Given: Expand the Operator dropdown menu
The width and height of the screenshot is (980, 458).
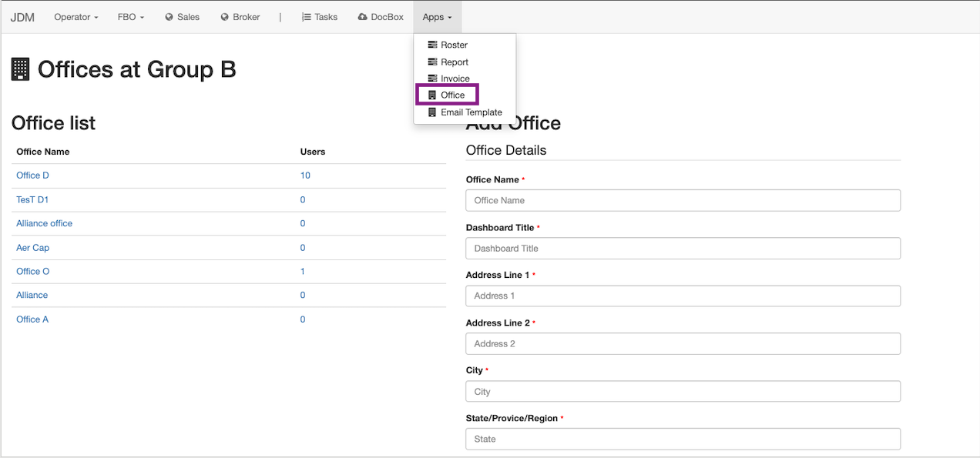Looking at the screenshot, I should [76, 17].
